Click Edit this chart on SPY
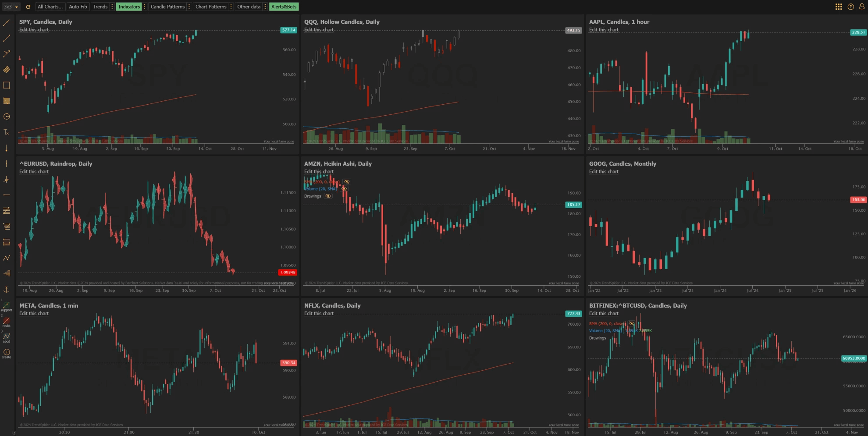 [34, 30]
